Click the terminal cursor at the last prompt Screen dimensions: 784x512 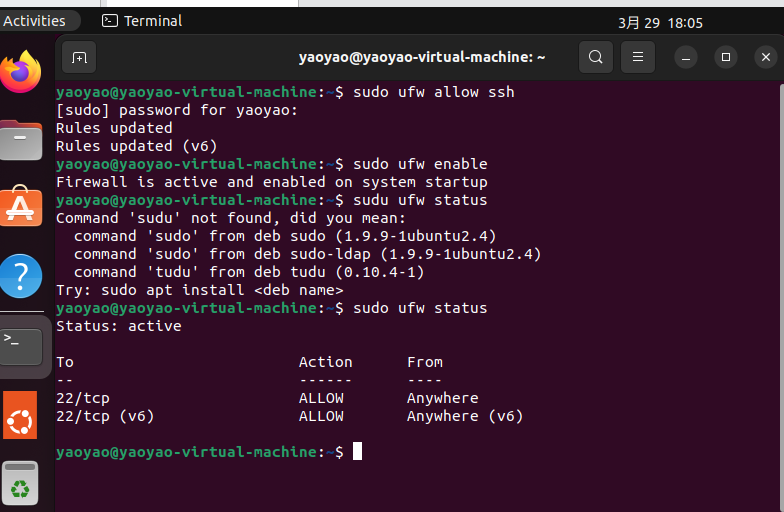coord(357,451)
